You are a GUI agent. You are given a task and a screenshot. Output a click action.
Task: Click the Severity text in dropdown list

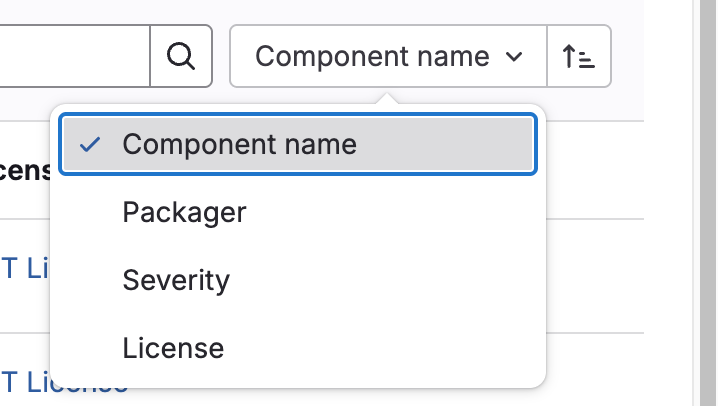tap(176, 280)
